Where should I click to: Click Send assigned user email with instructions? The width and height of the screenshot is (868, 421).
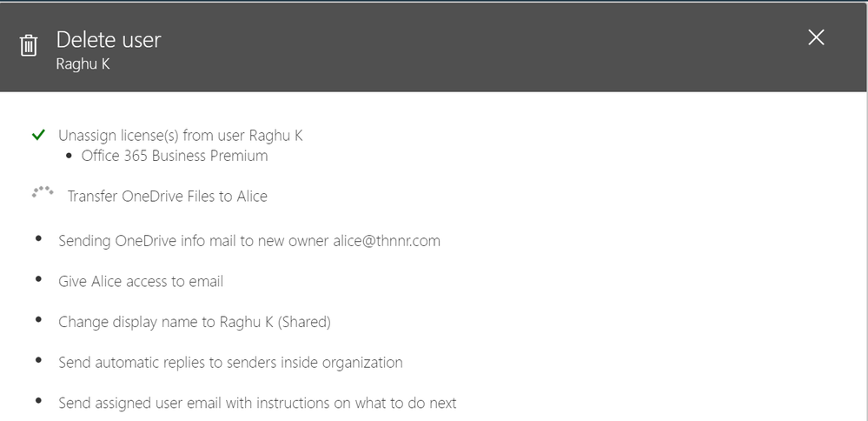click(257, 403)
